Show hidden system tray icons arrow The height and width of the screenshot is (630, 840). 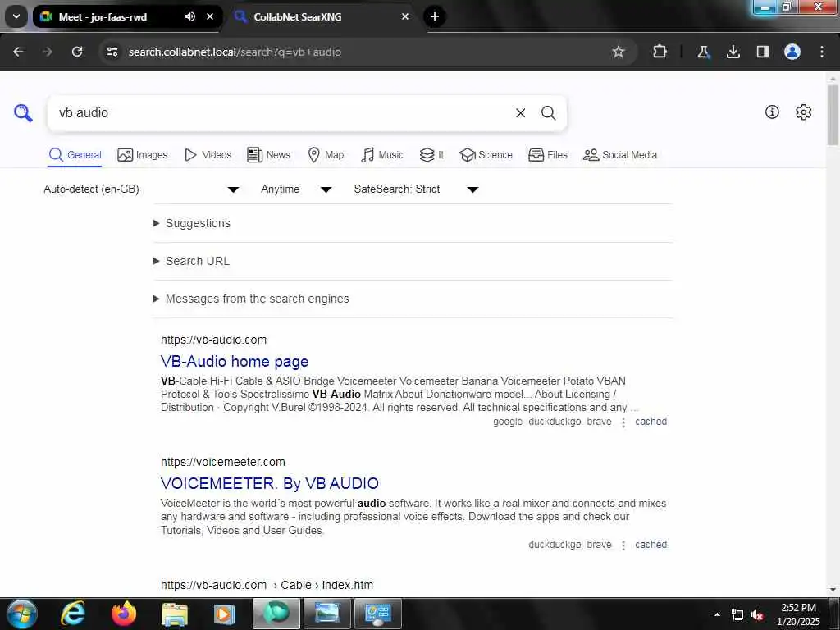coord(717,614)
